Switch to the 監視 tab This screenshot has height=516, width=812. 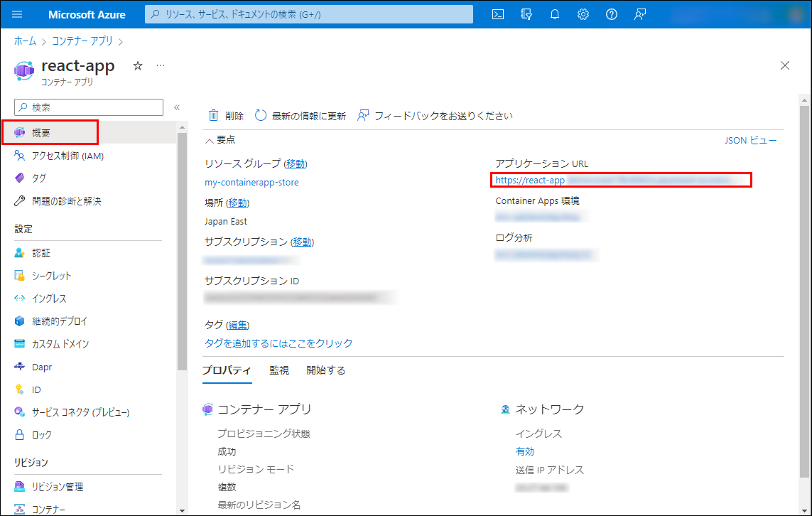click(279, 370)
